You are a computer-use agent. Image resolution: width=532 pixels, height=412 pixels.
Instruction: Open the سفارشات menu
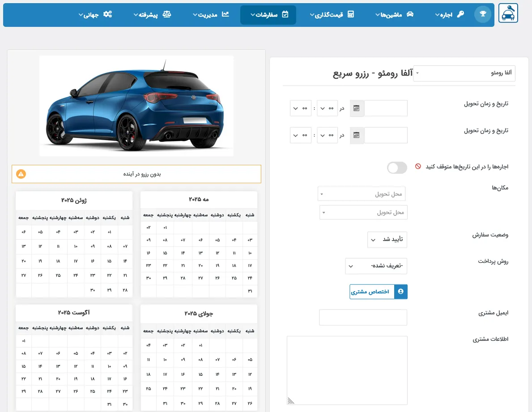click(268, 15)
